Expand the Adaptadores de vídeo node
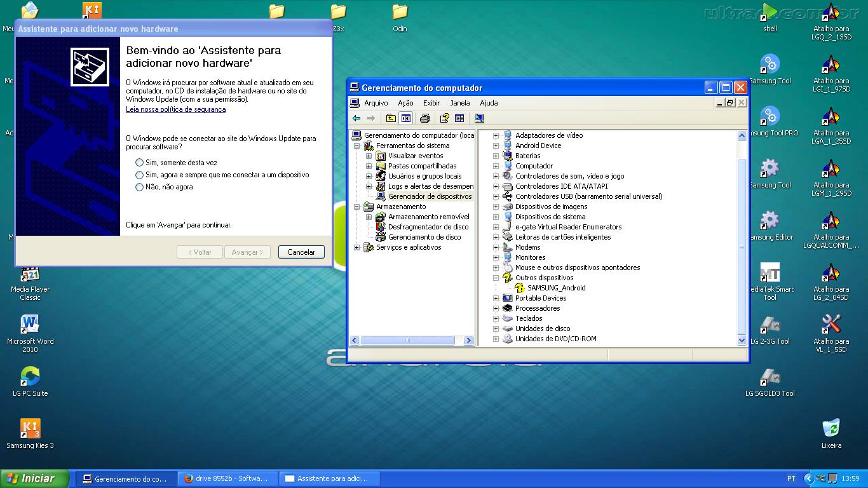The height and width of the screenshot is (488, 868). 496,135
